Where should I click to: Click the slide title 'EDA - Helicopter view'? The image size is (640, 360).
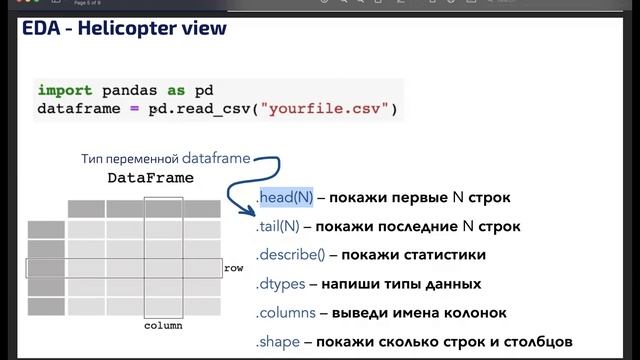point(124,28)
